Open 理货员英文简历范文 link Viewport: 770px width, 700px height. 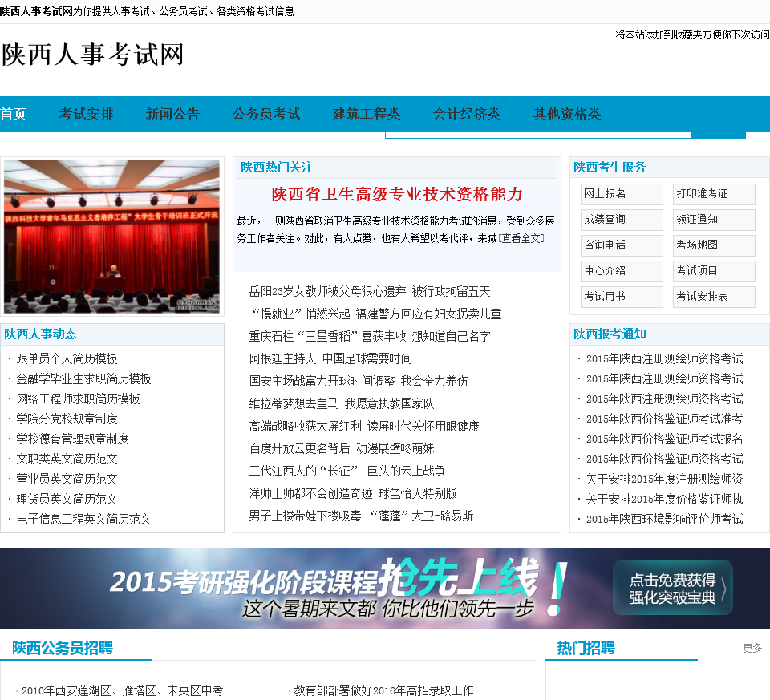[x=67, y=500]
